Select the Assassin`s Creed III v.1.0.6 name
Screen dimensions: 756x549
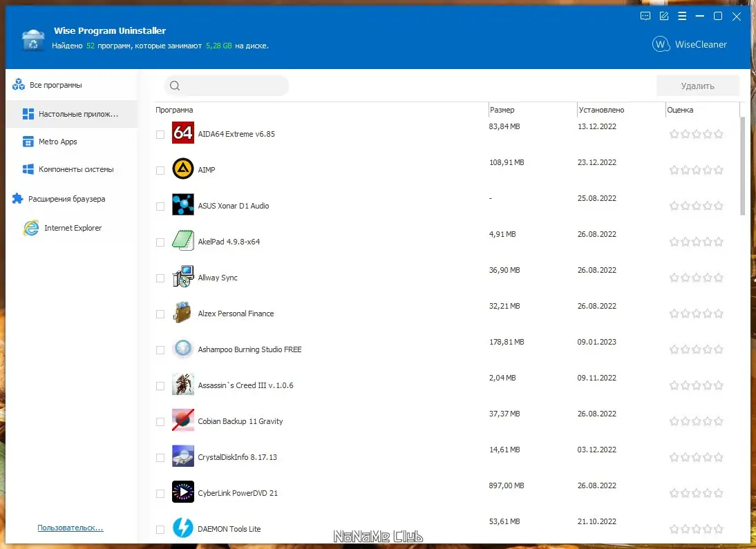point(245,385)
